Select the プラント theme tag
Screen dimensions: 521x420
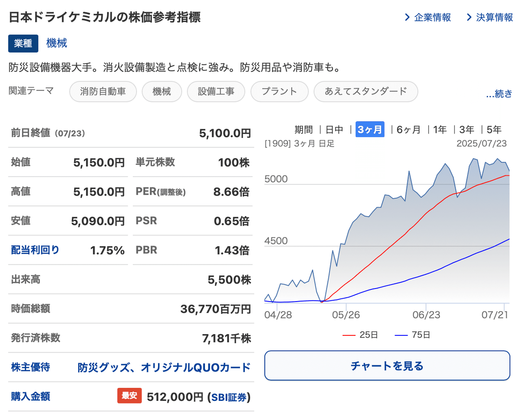(x=280, y=91)
